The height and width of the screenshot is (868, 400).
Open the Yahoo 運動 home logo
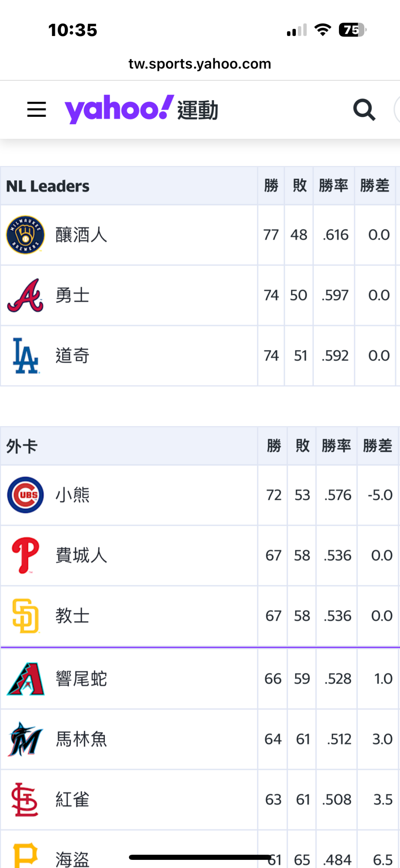tap(141, 109)
